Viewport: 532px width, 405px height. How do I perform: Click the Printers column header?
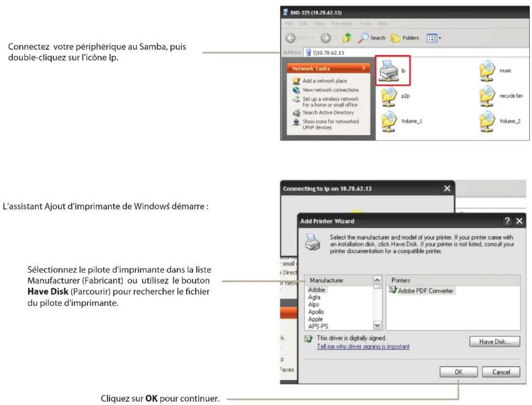(x=453, y=280)
